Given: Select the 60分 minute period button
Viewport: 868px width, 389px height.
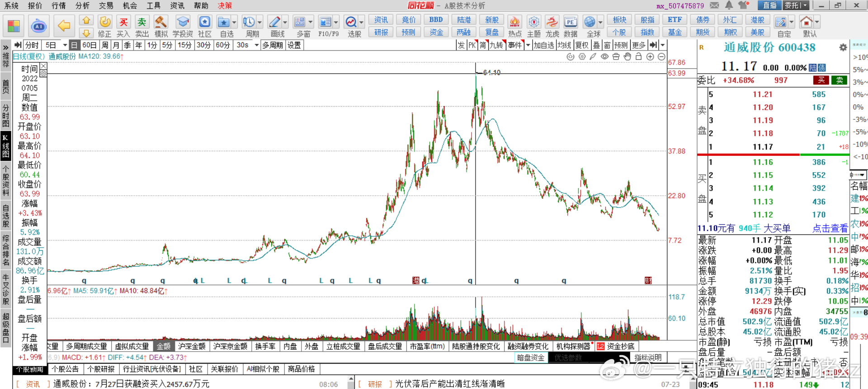Looking at the screenshot, I should pos(222,45).
